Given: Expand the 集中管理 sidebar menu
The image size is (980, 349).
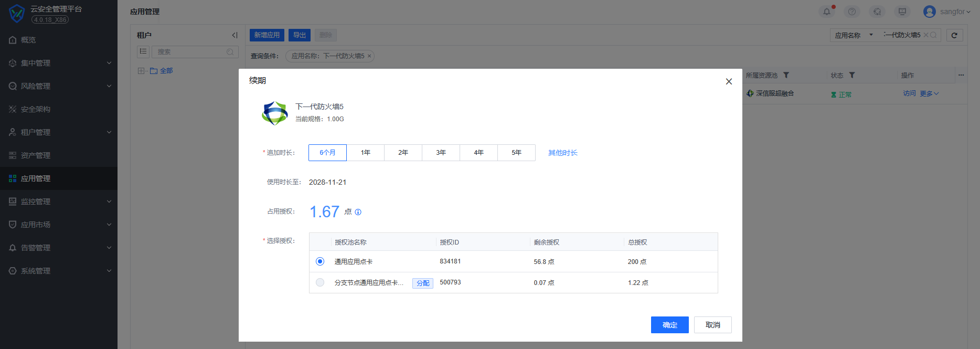Looking at the screenshot, I should pos(59,63).
